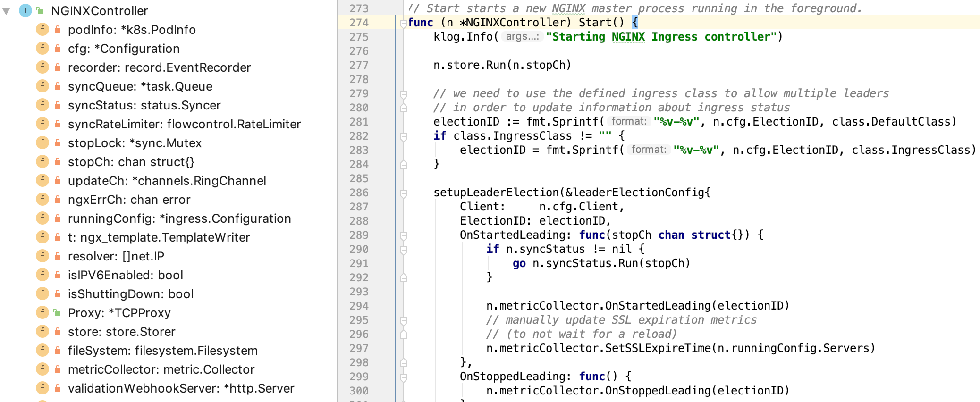Select fileSystem: filesystem.Filesystem field

coord(163,351)
